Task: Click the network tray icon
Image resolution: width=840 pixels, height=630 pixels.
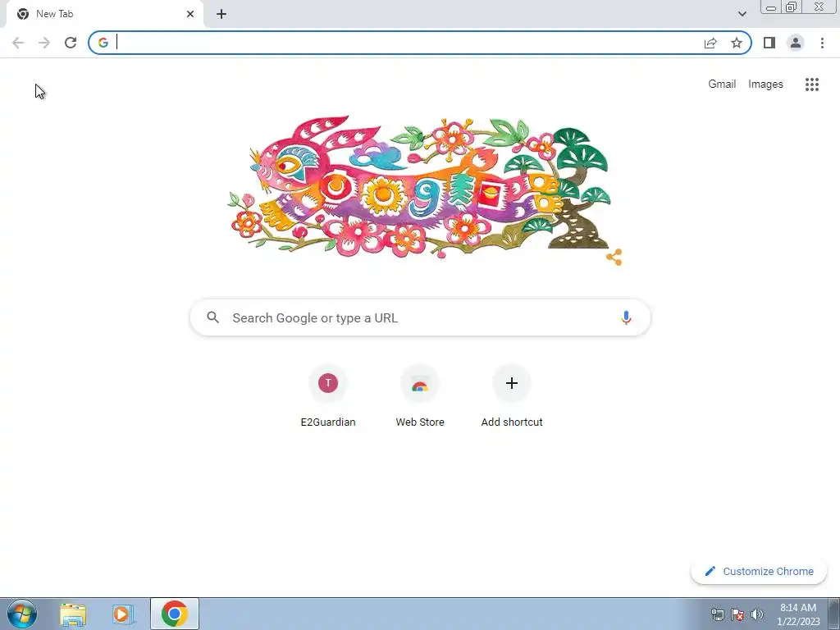Action: 717,614
